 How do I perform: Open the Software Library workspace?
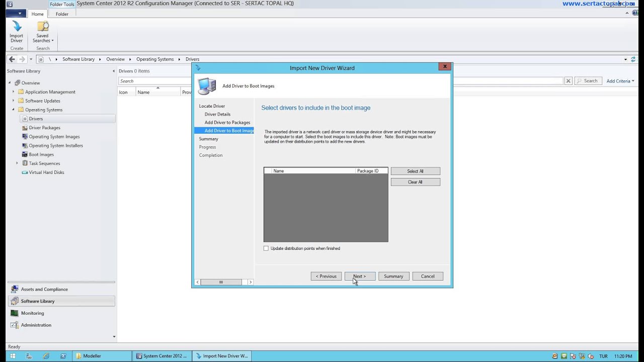pyautogui.click(x=61, y=301)
